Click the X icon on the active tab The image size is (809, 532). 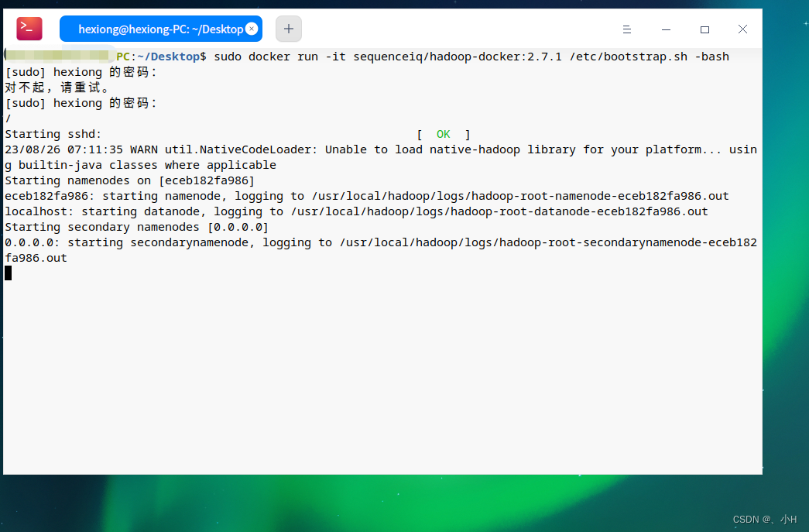point(251,28)
